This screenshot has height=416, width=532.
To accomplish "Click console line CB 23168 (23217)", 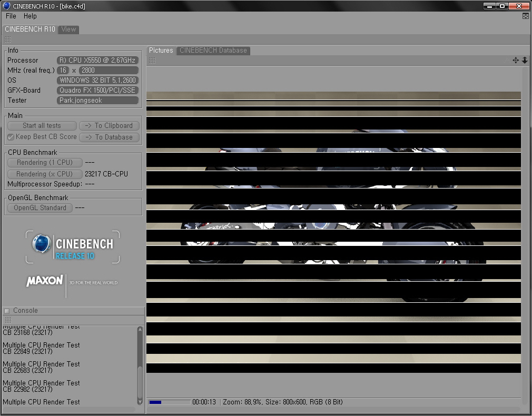I will click(x=28, y=332).
